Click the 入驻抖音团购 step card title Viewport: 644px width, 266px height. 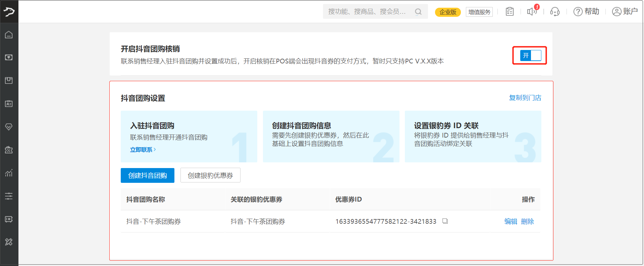click(152, 126)
